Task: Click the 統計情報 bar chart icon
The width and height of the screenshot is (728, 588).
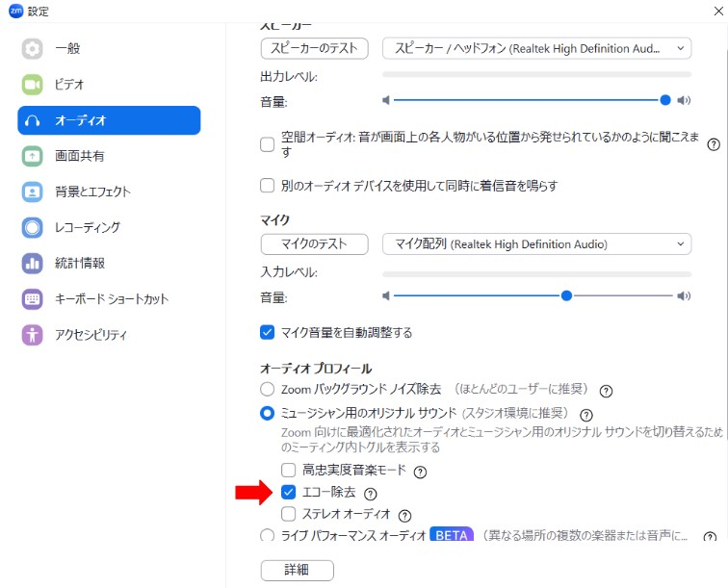Action: [x=32, y=263]
